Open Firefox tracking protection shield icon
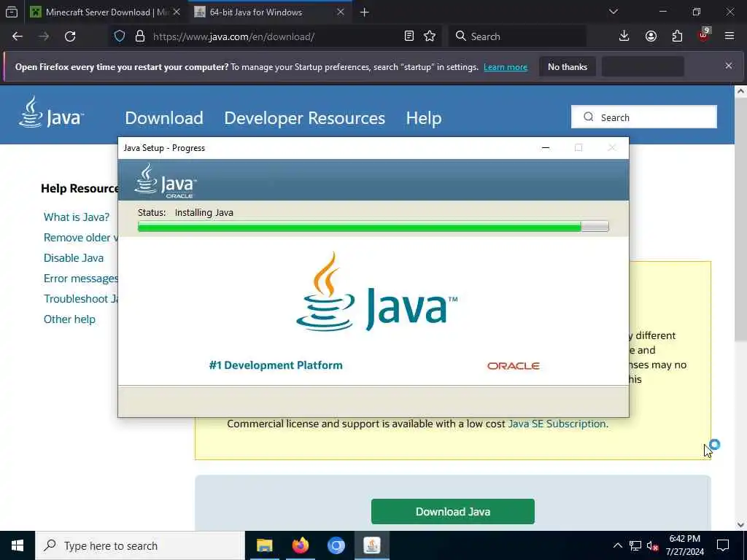The width and height of the screenshot is (747, 560). [120, 36]
